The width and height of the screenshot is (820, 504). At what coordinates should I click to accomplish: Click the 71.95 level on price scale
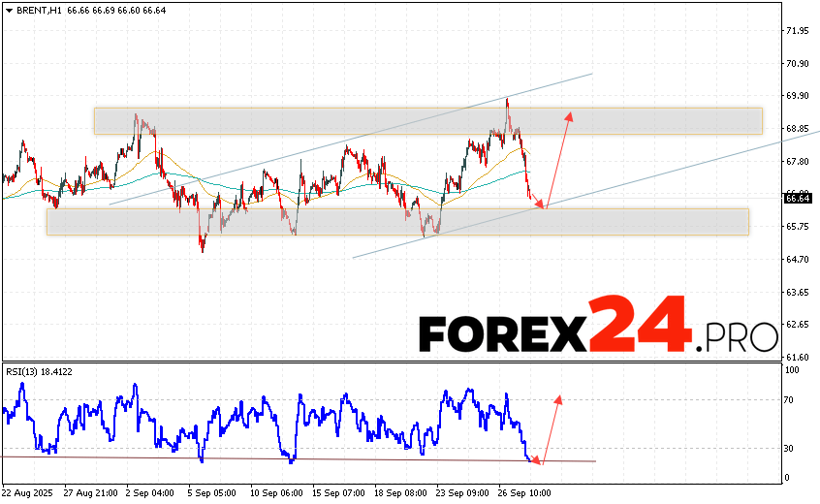click(x=797, y=31)
